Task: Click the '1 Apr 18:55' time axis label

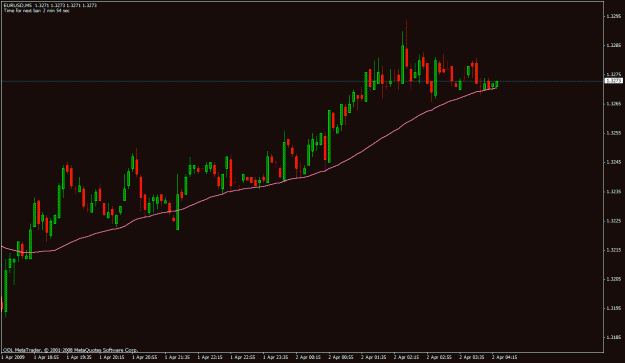Action: tap(47, 357)
